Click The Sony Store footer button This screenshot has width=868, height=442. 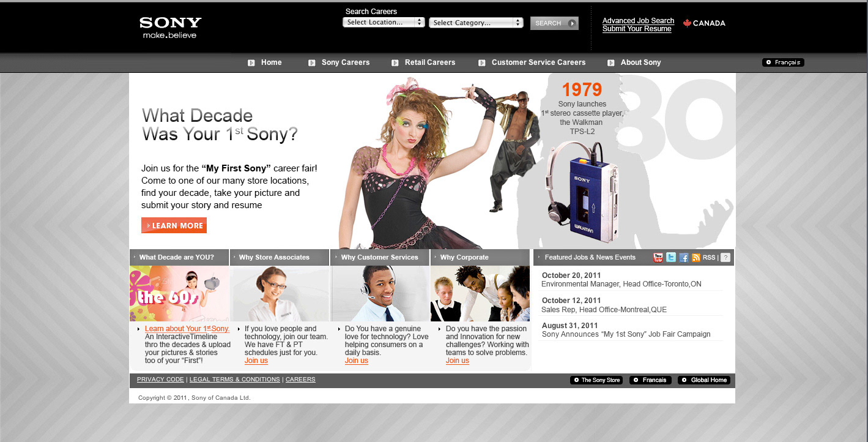point(596,380)
